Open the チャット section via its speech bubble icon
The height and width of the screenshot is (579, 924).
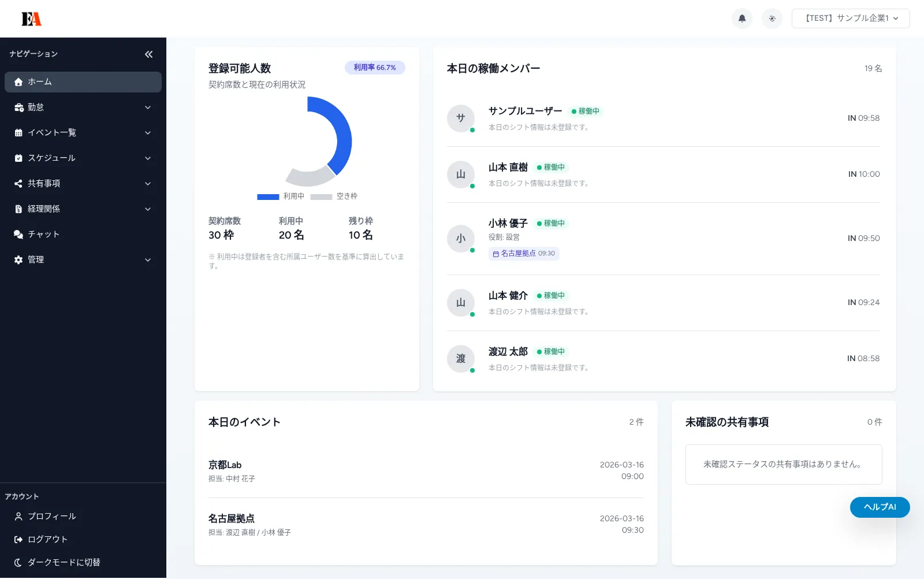(18, 234)
